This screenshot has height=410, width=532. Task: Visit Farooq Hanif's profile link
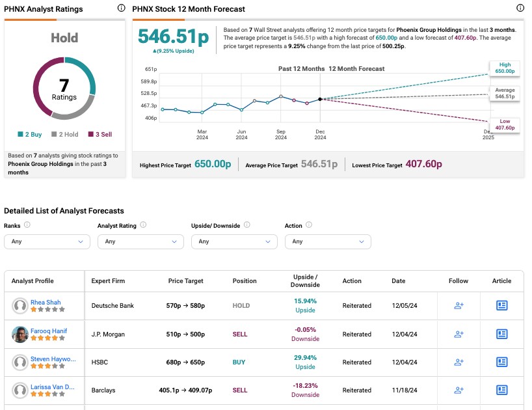tap(49, 331)
